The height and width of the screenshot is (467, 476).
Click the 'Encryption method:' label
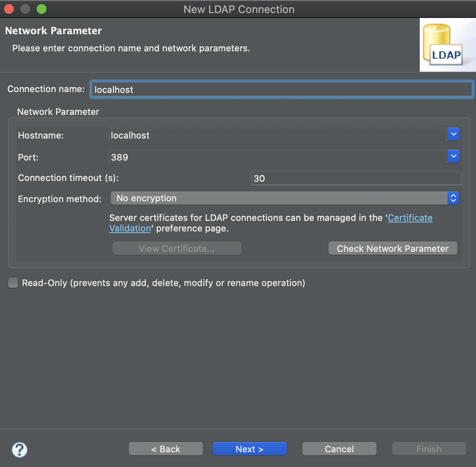point(59,199)
